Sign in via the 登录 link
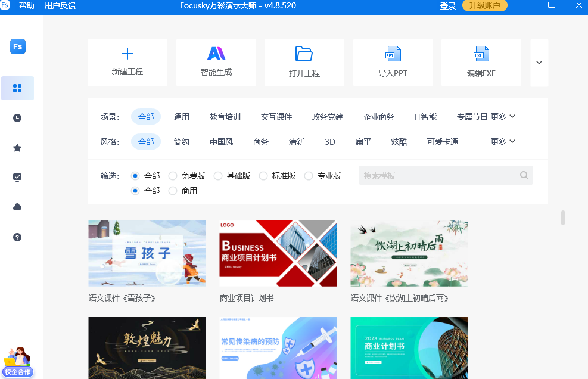 tap(447, 6)
